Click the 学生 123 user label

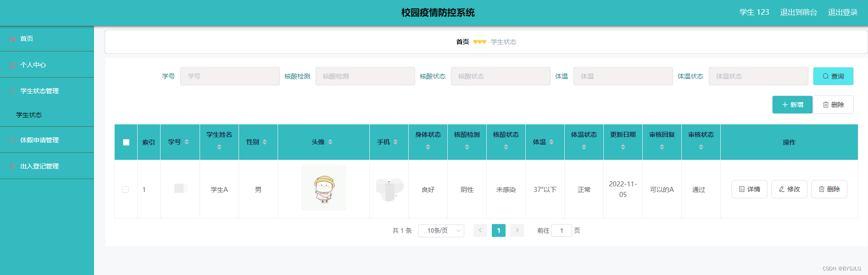click(754, 12)
